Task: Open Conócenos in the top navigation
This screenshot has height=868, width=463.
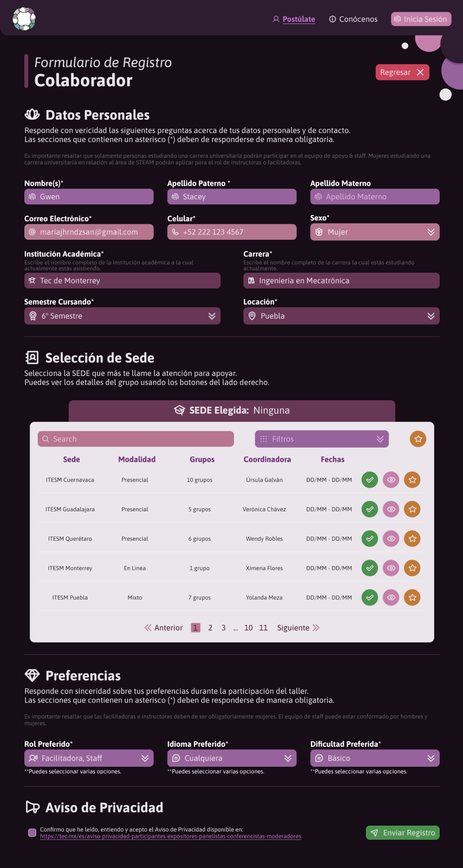Action: 353,19
